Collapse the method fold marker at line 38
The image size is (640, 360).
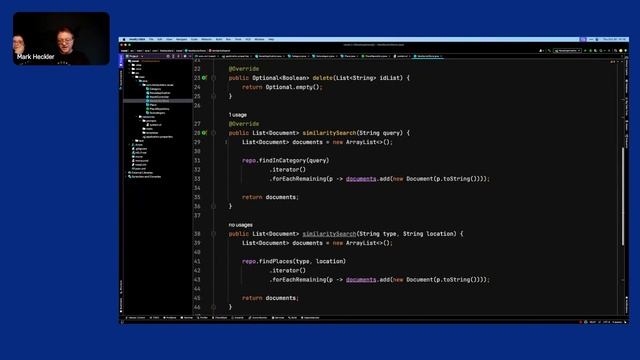(x=213, y=234)
